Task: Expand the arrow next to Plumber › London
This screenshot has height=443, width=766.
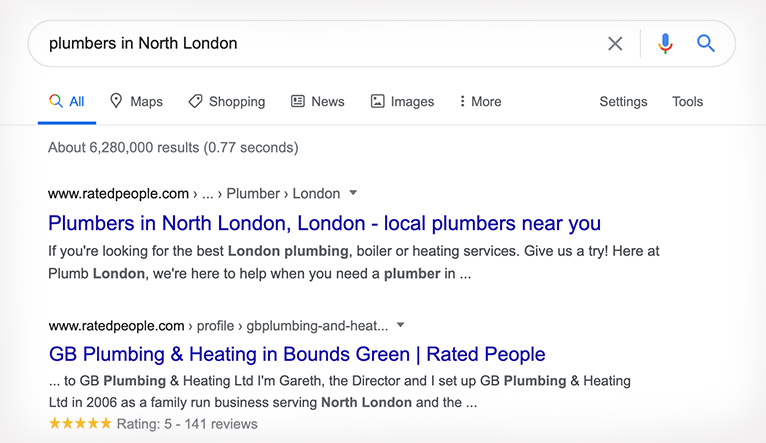Action: pos(353,193)
